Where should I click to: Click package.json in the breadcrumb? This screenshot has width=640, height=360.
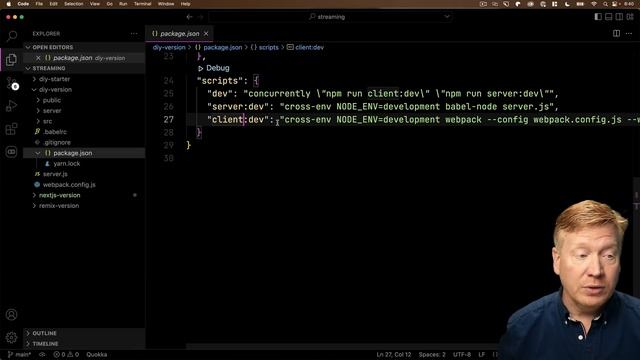(222, 47)
